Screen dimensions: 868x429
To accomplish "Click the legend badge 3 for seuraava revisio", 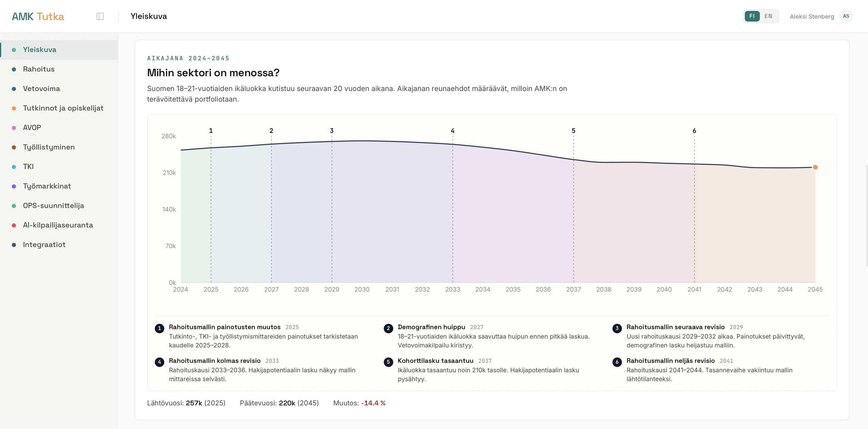I will coord(617,328).
